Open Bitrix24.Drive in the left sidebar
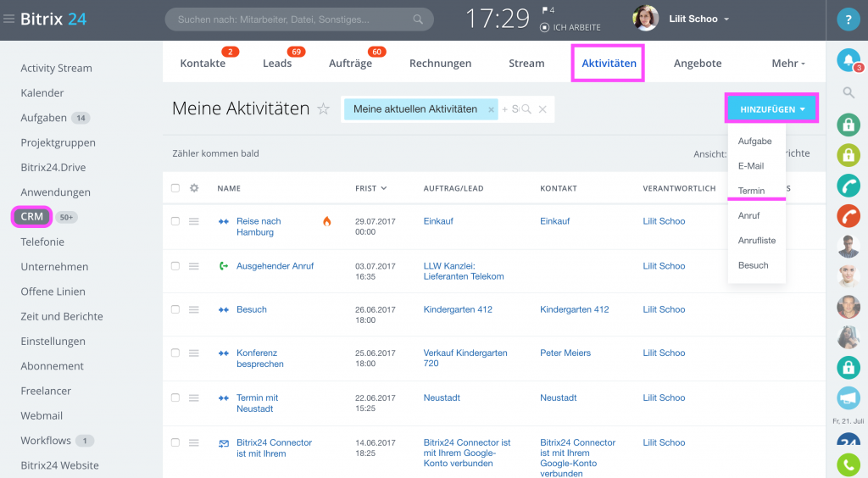 point(53,168)
